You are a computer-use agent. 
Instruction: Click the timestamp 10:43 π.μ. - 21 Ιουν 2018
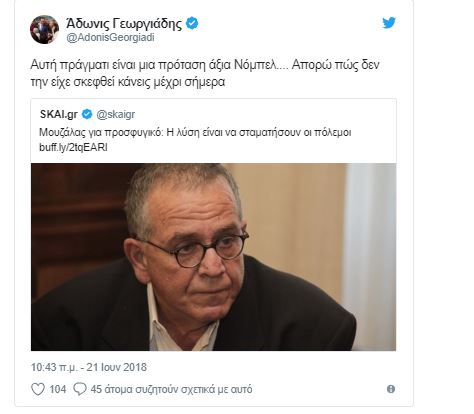click(x=89, y=367)
